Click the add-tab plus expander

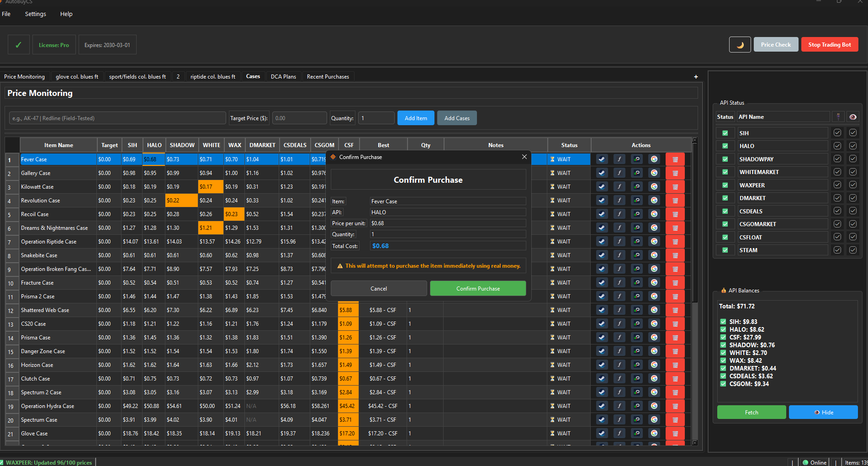(696, 76)
